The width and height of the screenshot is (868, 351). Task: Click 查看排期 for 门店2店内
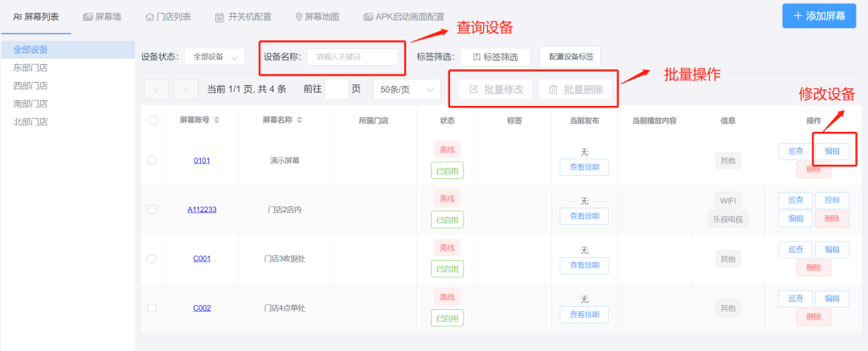584,216
